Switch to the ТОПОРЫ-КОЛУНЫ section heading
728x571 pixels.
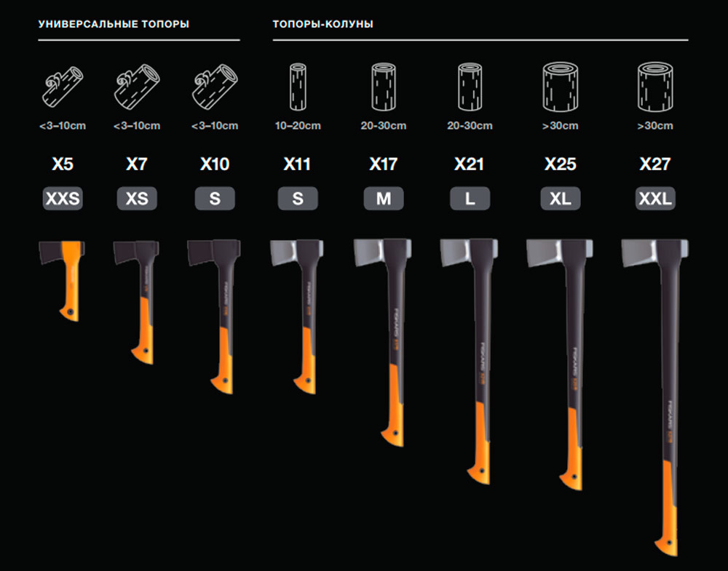click(x=323, y=24)
